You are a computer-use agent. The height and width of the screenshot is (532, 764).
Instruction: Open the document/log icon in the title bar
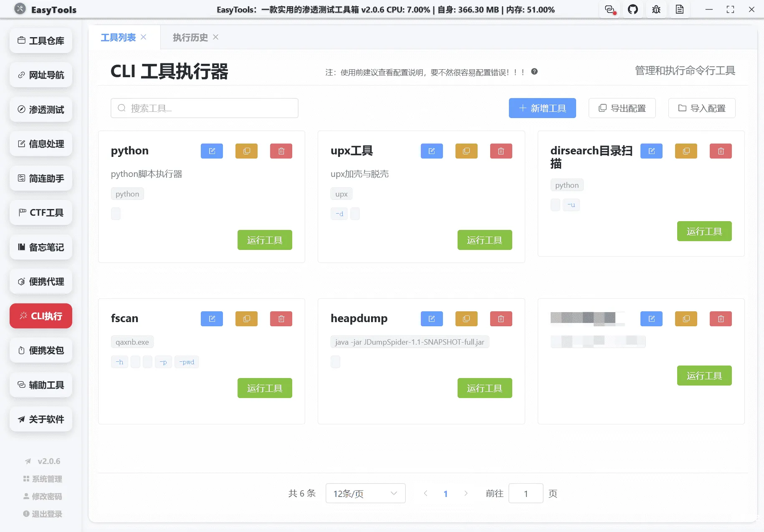[x=680, y=9]
